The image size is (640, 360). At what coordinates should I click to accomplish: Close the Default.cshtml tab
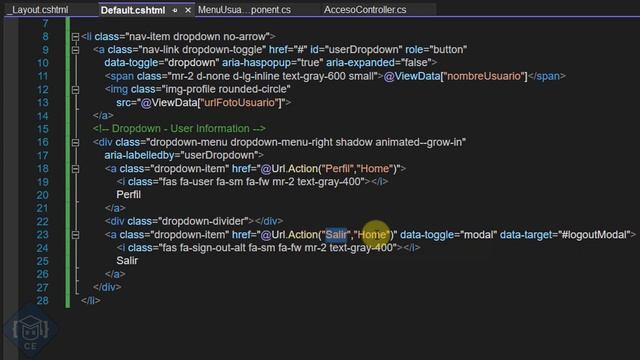(188, 11)
